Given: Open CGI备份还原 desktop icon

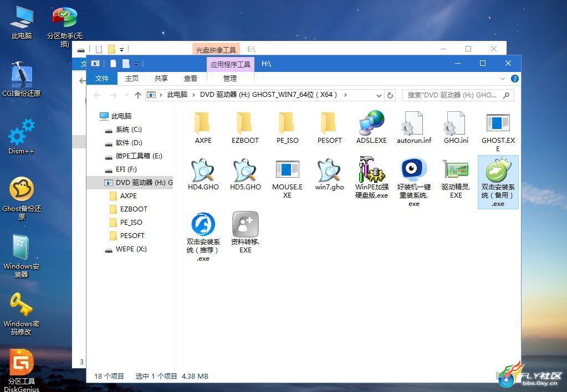Looking at the screenshot, I should 22,79.
